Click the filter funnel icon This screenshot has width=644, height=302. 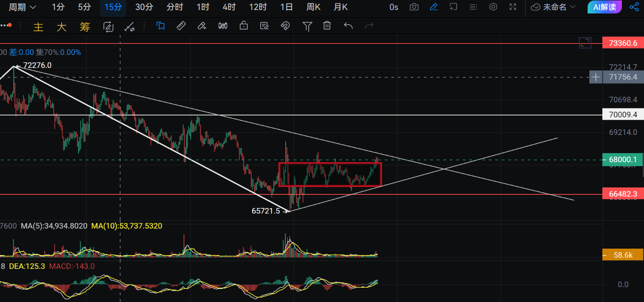click(x=307, y=26)
